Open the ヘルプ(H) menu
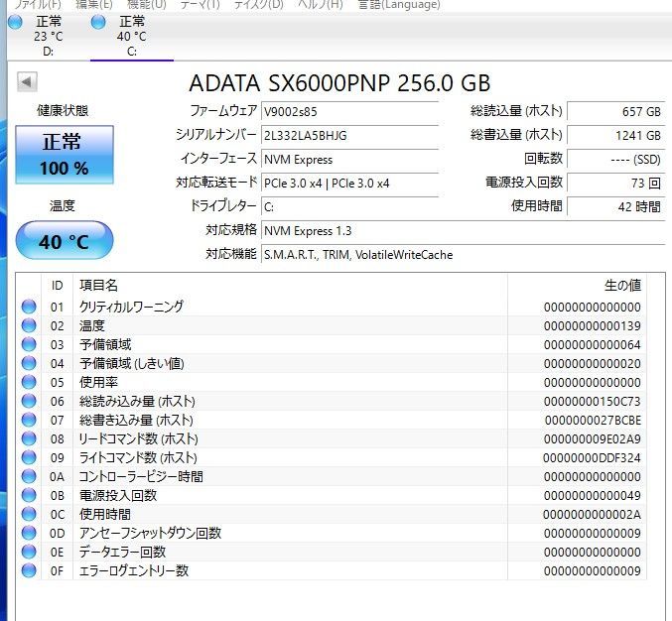The width and height of the screenshot is (672, 621). [x=321, y=5]
